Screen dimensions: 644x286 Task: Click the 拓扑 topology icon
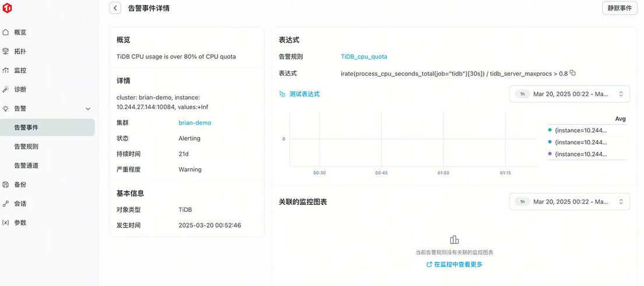6,51
